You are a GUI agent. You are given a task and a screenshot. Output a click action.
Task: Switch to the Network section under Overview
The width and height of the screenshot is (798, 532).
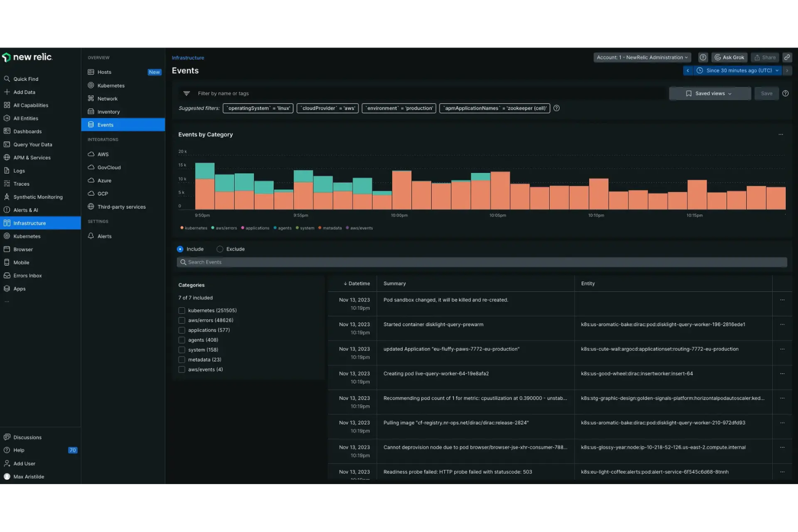108,99
